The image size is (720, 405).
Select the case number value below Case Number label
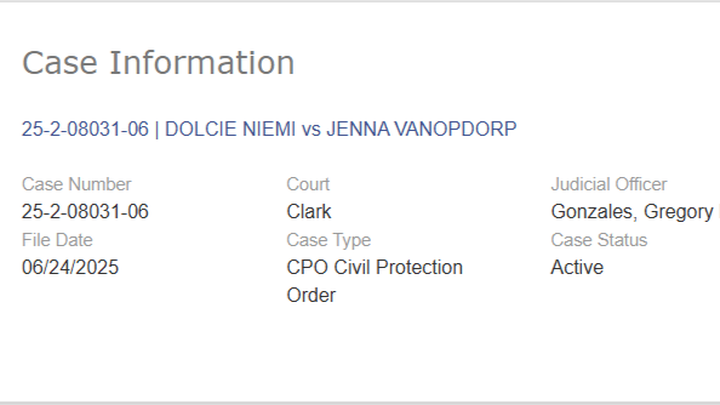point(85,212)
